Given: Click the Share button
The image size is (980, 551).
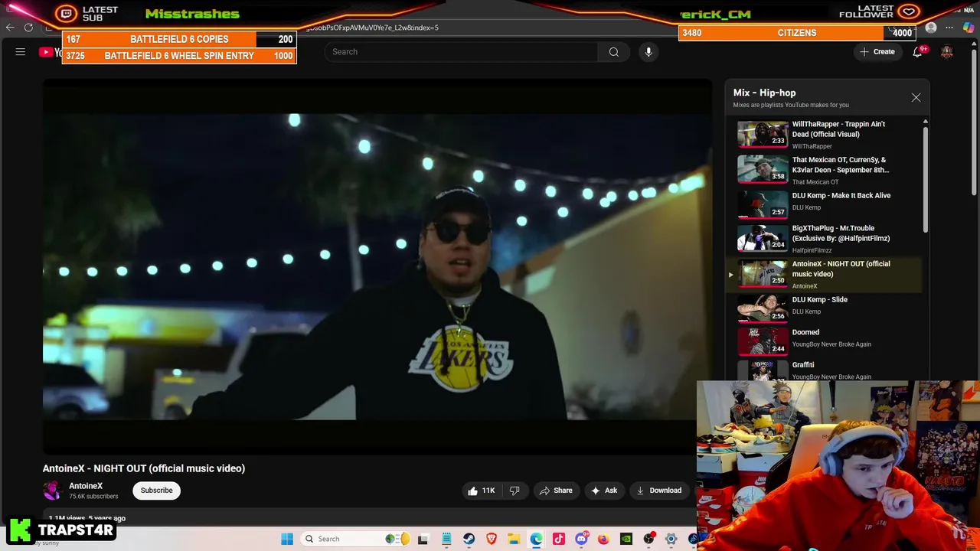Looking at the screenshot, I should tap(556, 491).
